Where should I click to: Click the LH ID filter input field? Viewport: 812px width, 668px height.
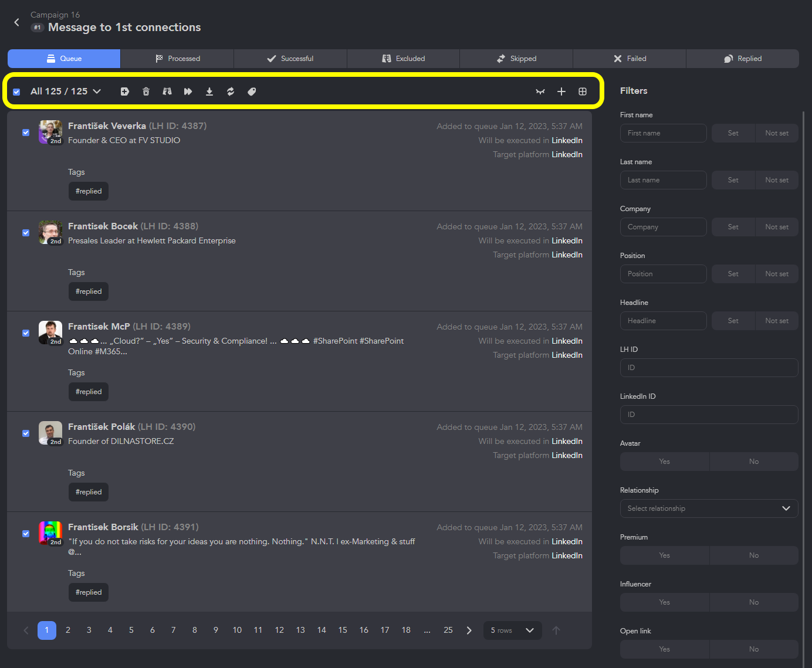point(709,368)
